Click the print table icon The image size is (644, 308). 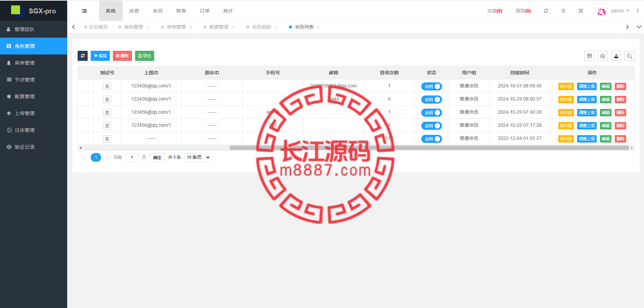pos(603,56)
